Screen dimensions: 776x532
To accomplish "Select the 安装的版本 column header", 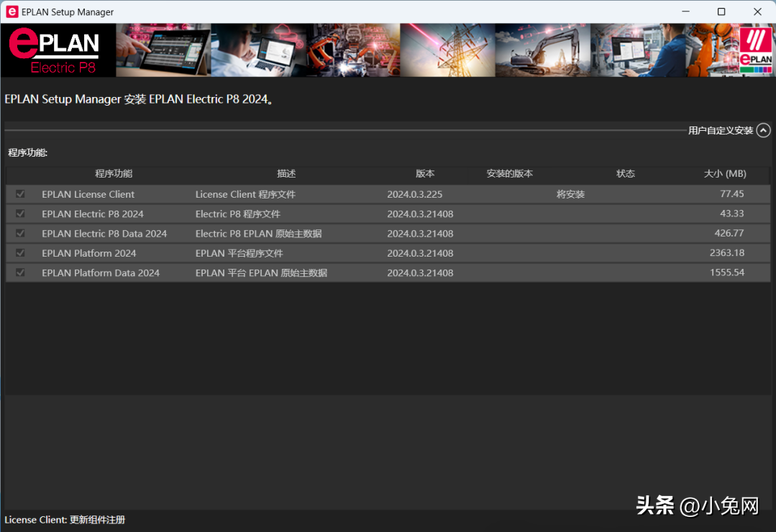I will 509,174.
